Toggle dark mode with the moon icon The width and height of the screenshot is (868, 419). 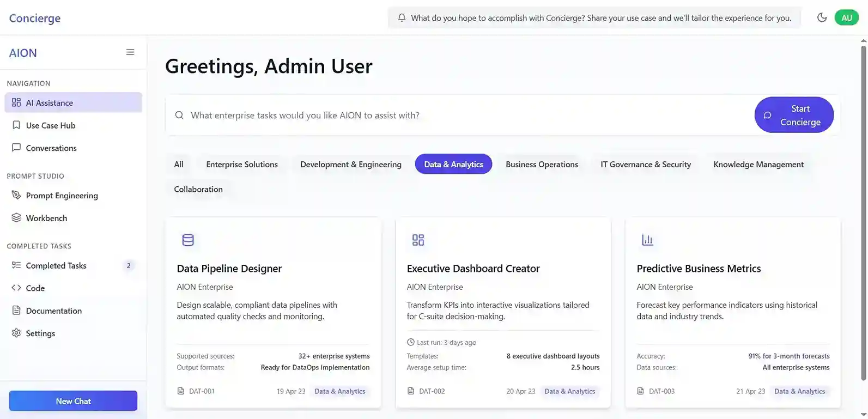pos(822,17)
